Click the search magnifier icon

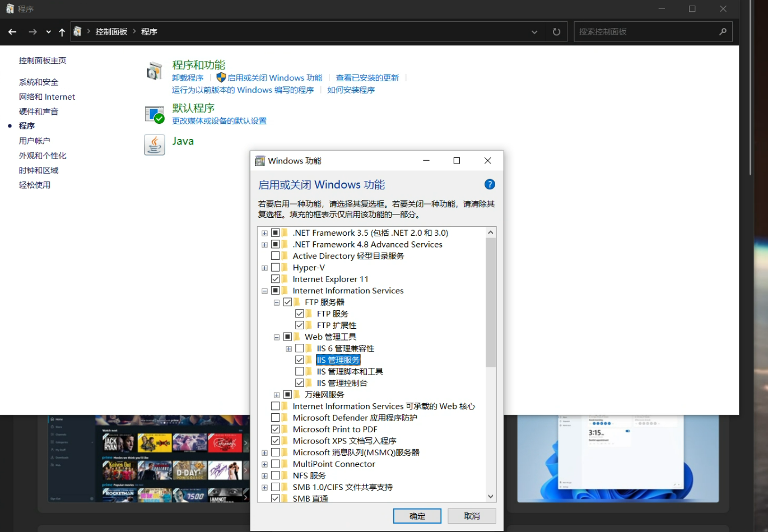(x=723, y=32)
